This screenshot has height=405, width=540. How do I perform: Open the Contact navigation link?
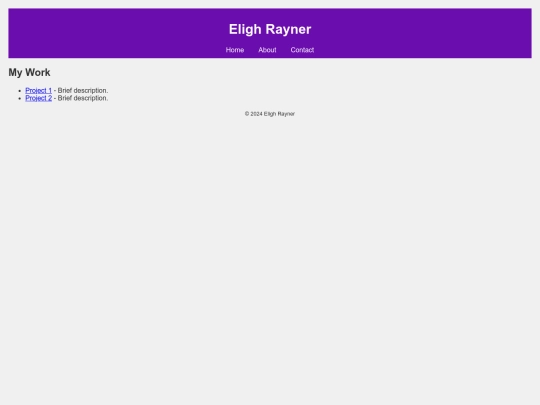tap(302, 50)
